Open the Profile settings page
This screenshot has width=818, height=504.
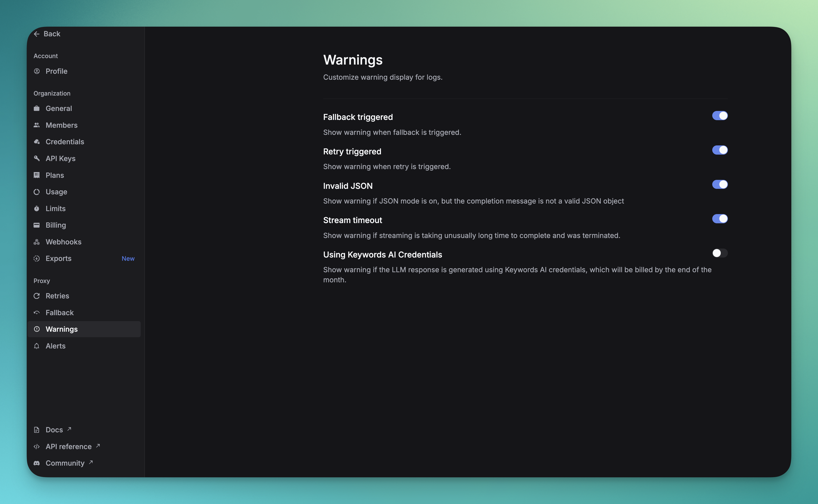pos(84,71)
